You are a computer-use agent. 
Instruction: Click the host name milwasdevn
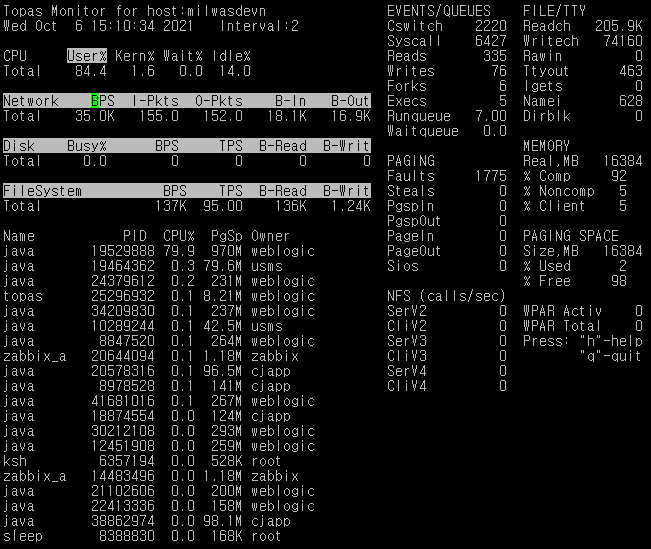tap(227, 11)
